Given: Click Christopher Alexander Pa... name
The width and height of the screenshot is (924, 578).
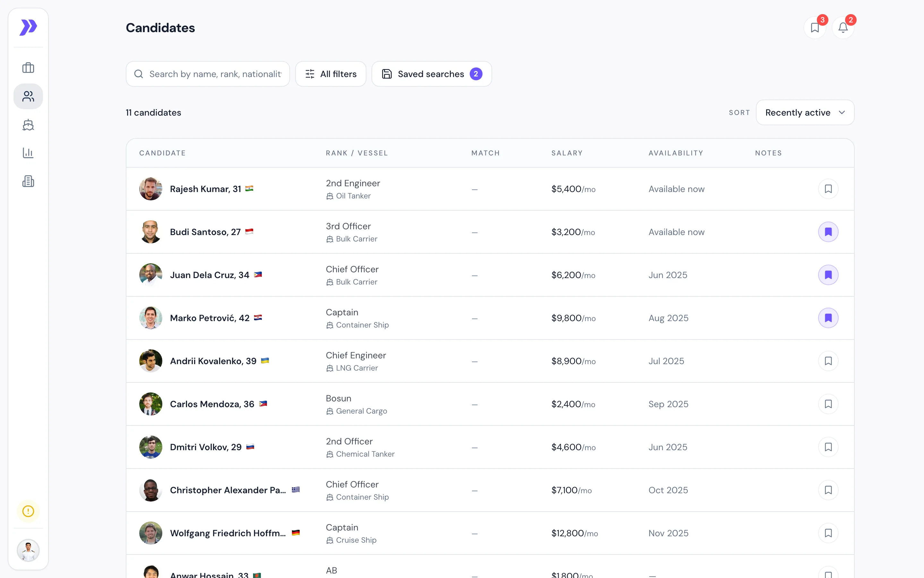Looking at the screenshot, I should pos(228,490).
